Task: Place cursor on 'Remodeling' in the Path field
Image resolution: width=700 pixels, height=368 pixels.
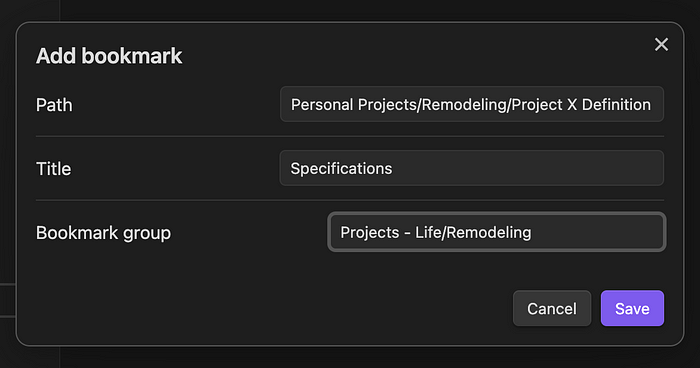Action: [x=464, y=105]
